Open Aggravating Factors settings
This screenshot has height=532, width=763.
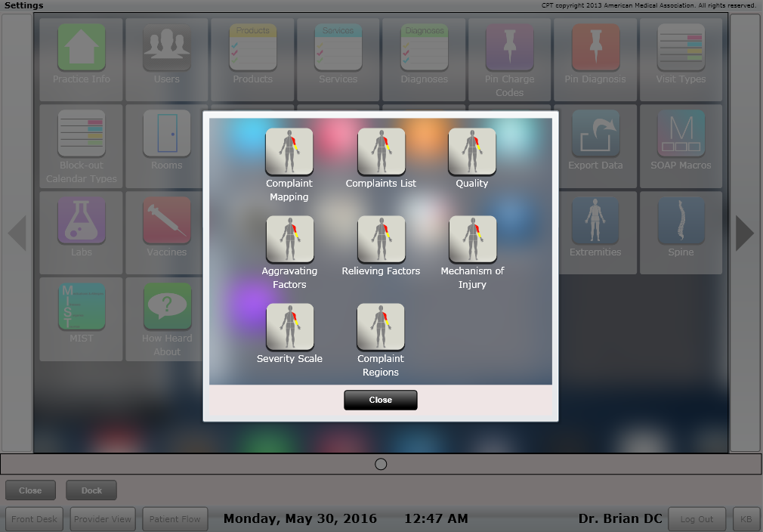[x=289, y=240]
